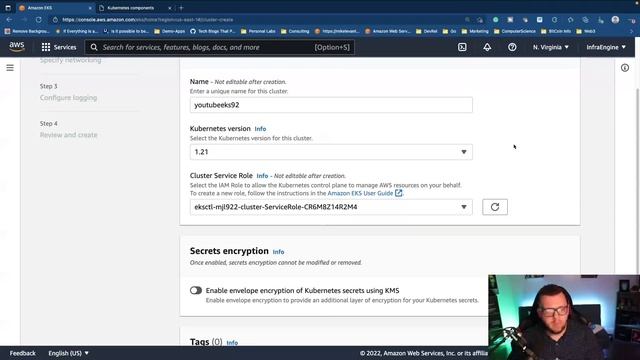The width and height of the screenshot is (640, 360).
Task: Open the Amazon Web Services bookmark
Action: point(388,31)
